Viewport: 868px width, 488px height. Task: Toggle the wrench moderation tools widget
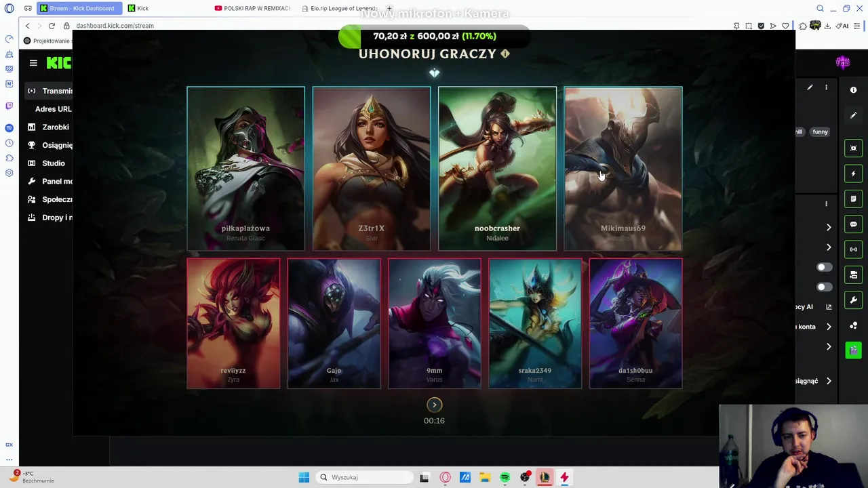[x=854, y=300]
